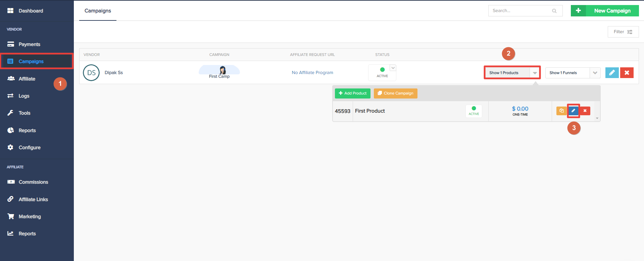Open the Filter button

click(x=623, y=32)
